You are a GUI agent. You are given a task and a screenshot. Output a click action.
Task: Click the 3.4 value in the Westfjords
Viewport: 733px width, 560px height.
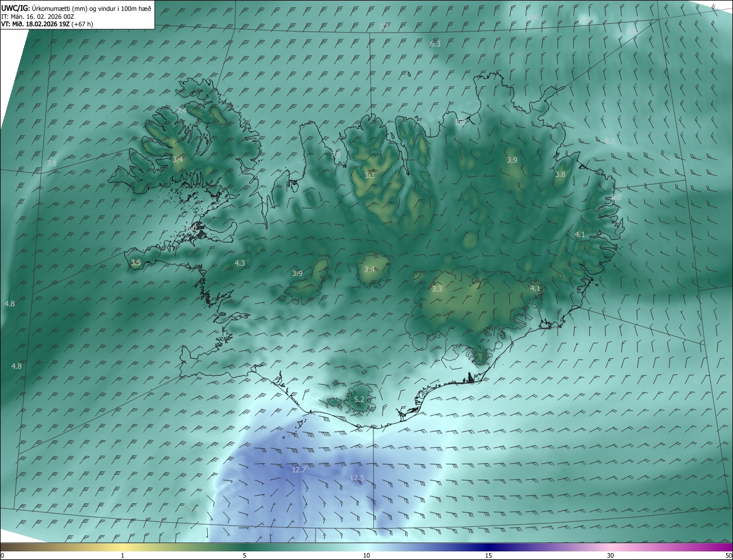point(178,159)
